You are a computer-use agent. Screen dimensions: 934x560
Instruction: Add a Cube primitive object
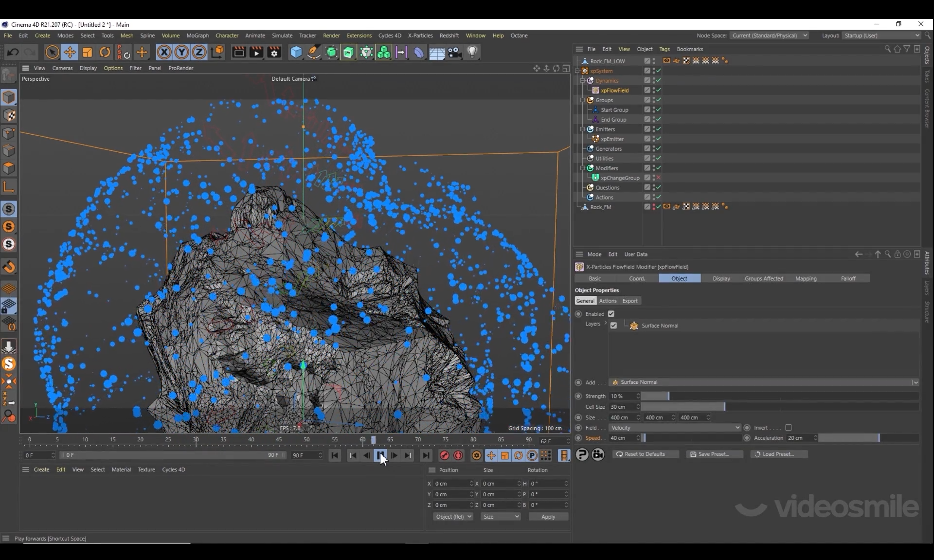[x=296, y=52]
